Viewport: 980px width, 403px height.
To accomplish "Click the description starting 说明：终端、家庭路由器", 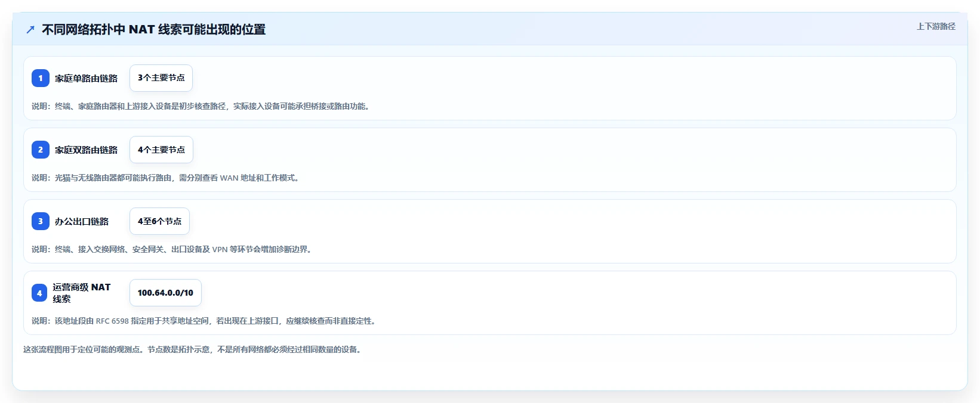I will click(x=201, y=106).
